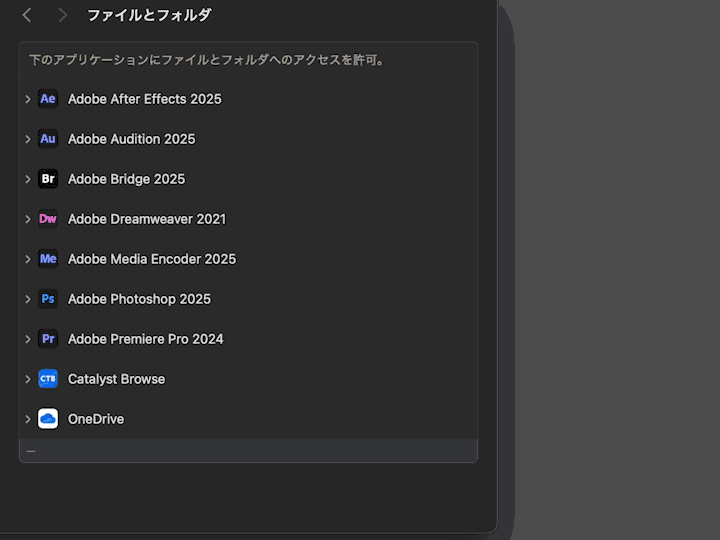
Task: Click the Adobe Media Encoder 2025 icon
Action: pyautogui.click(x=48, y=259)
